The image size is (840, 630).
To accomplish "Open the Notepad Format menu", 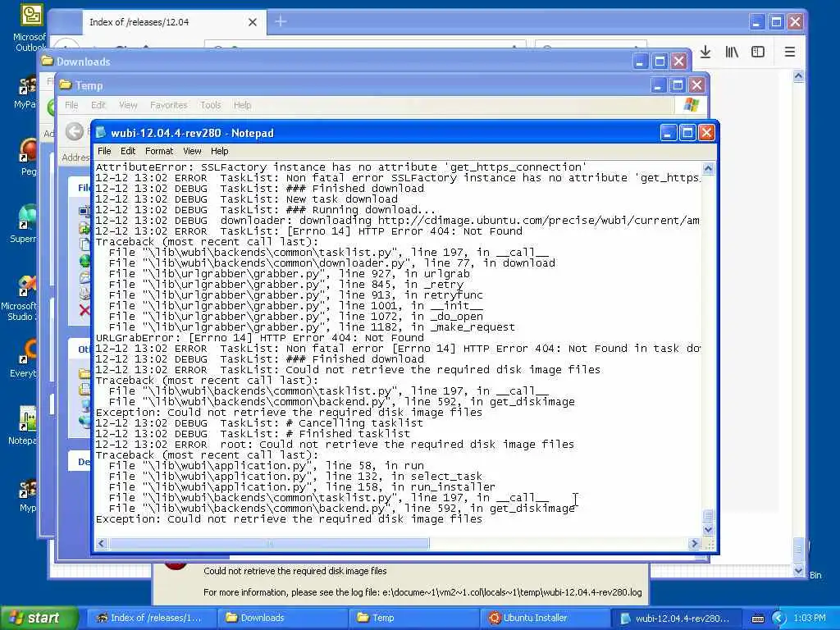I will 159,151.
